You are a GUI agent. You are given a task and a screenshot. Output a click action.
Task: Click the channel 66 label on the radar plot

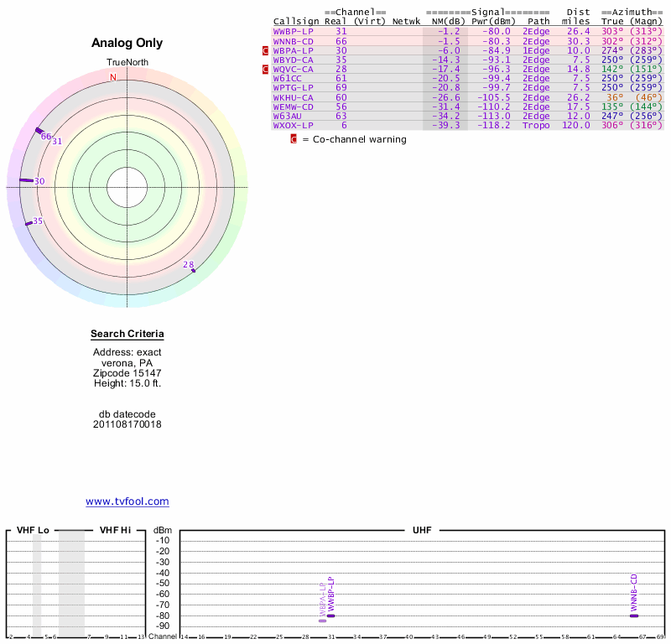46,137
